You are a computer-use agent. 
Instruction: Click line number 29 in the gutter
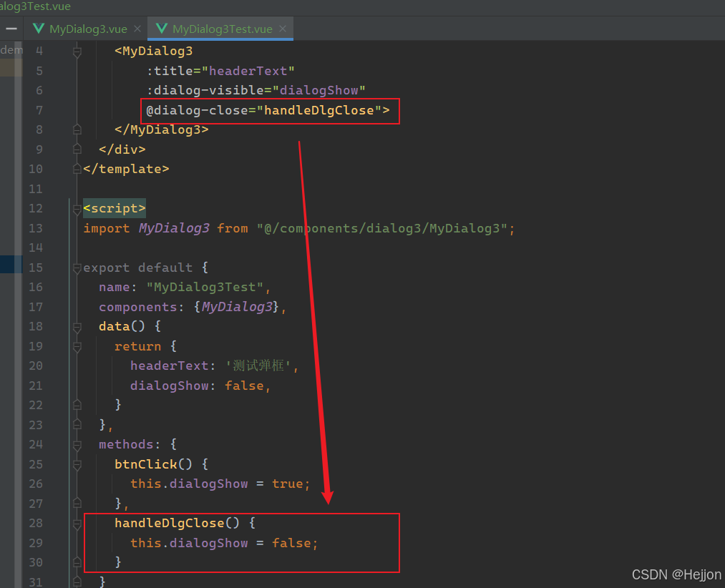tap(36, 543)
